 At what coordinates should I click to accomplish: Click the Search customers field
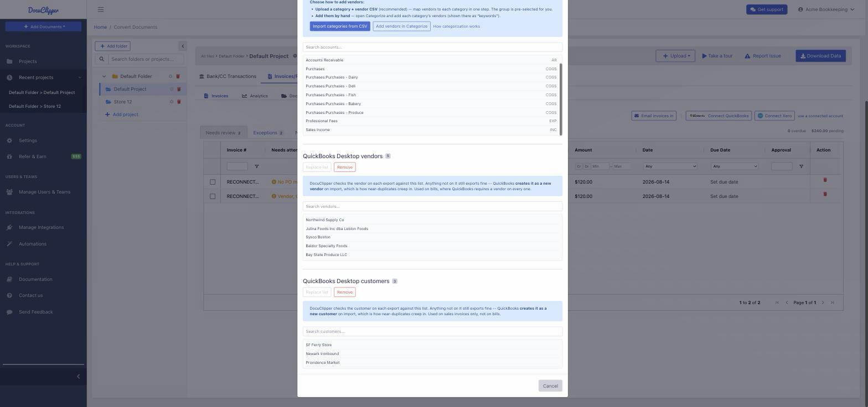pyautogui.click(x=432, y=331)
